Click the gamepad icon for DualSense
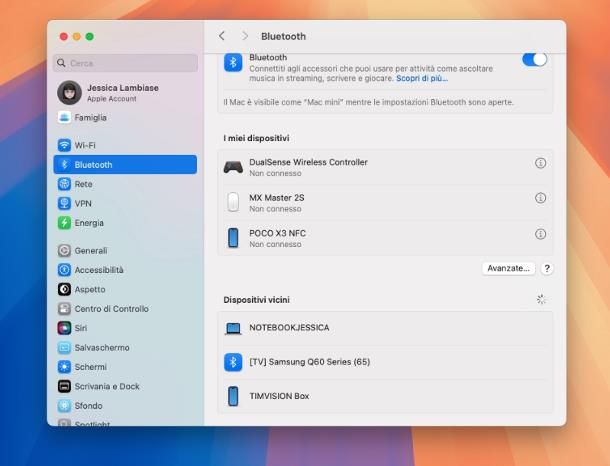This screenshot has height=466, width=610. [233, 167]
